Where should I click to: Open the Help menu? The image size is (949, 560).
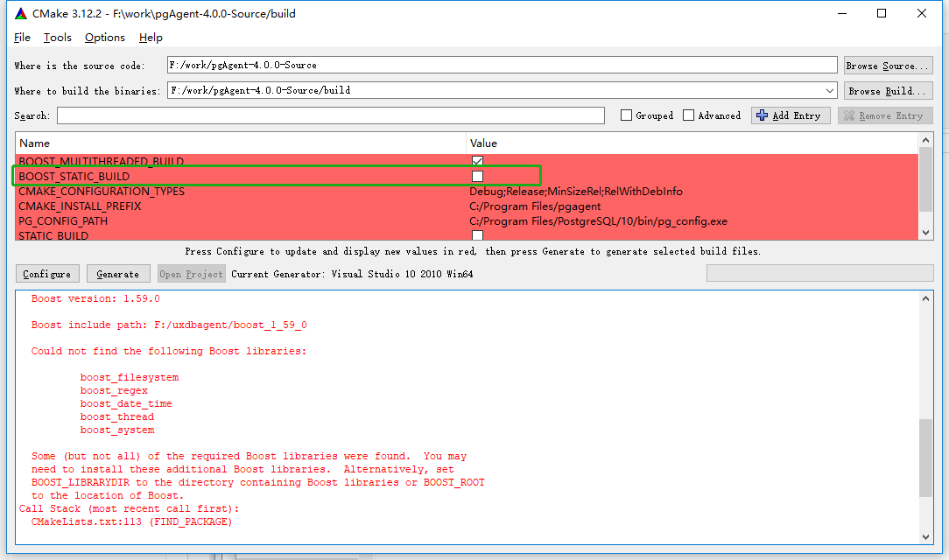coord(151,38)
